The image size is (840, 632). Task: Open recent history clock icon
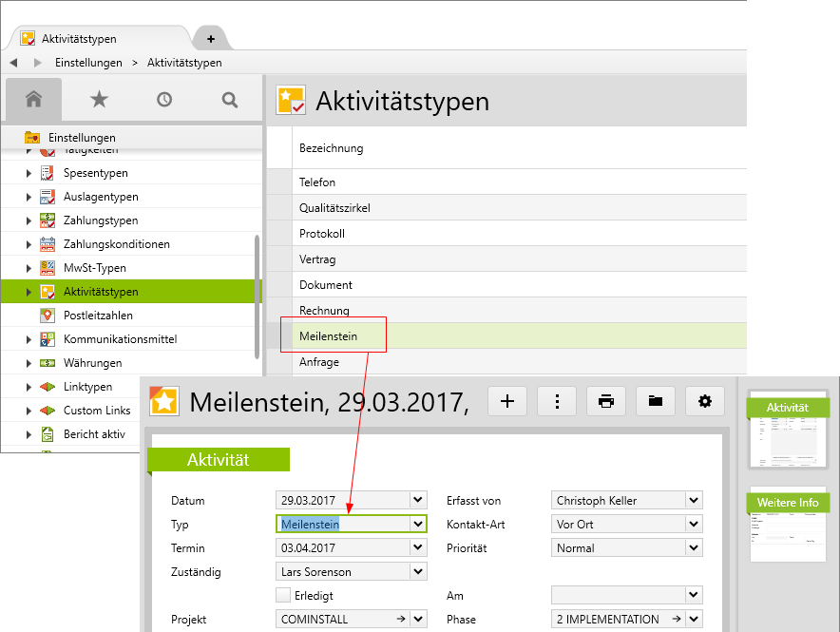[x=164, y=99]
